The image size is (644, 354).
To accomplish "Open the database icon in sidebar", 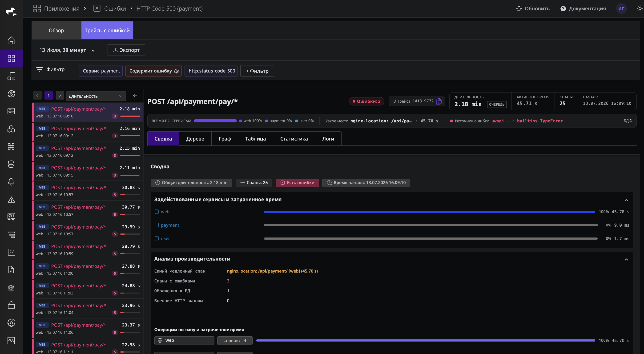I will [11, 164].
